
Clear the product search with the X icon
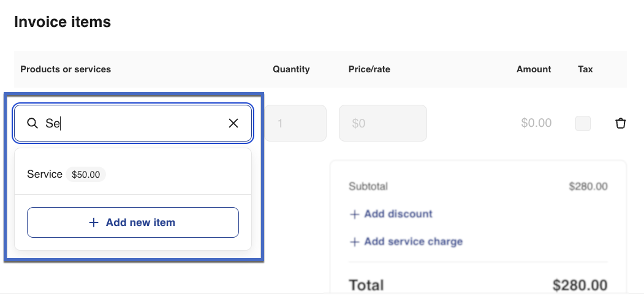click(x=233, y=123)
